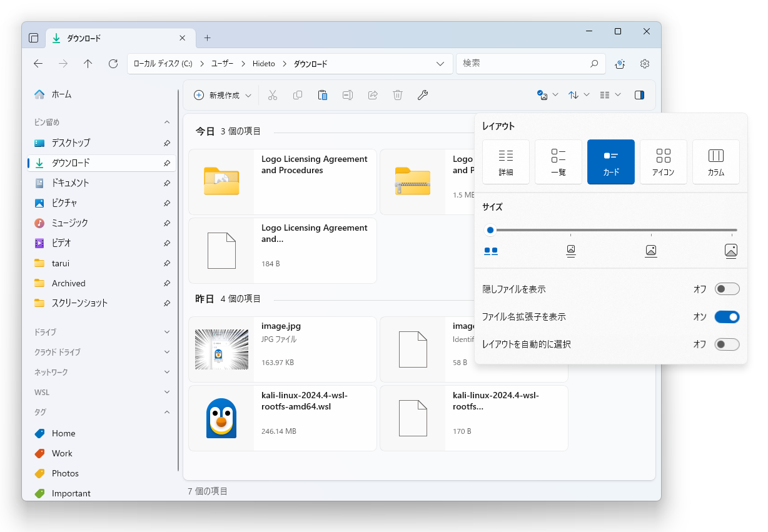Expand the ドライブ section in sidebar
This screenshot has height=532, width=768.
pyautogui.click(x=167, y=332)
